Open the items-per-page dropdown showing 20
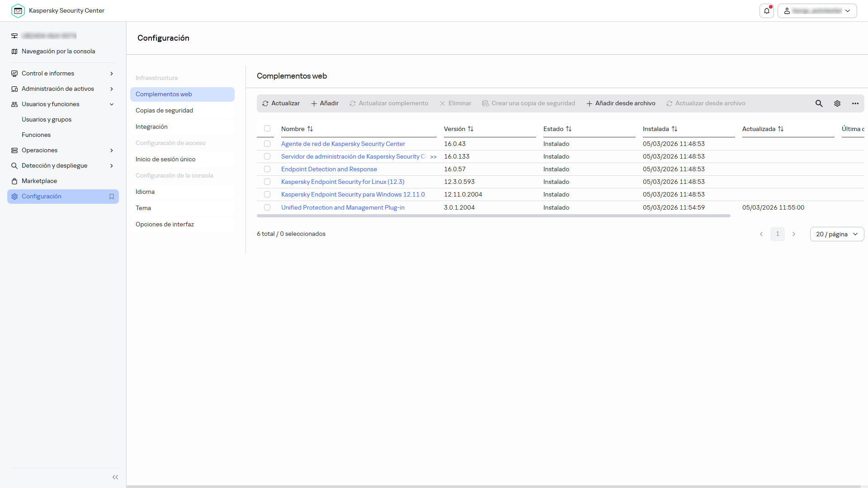 (837, 234)
